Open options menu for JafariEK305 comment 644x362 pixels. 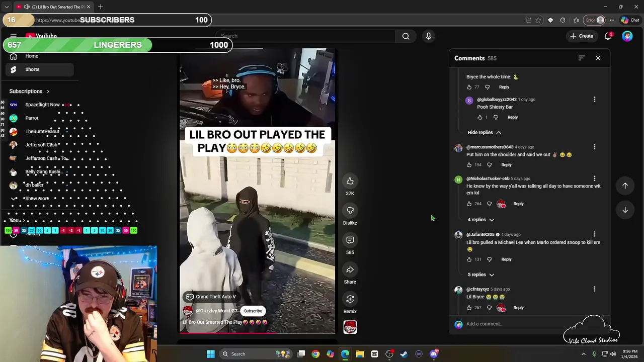point(594,234)
